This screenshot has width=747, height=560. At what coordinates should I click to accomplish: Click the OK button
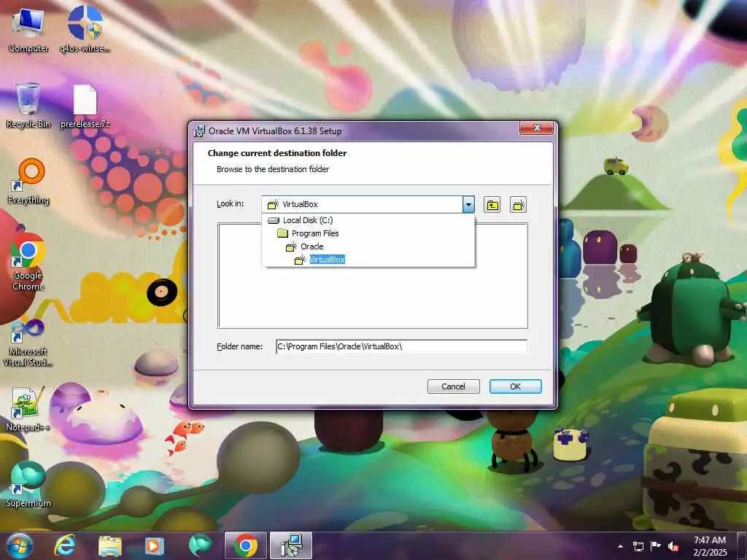tap(516, 386)
